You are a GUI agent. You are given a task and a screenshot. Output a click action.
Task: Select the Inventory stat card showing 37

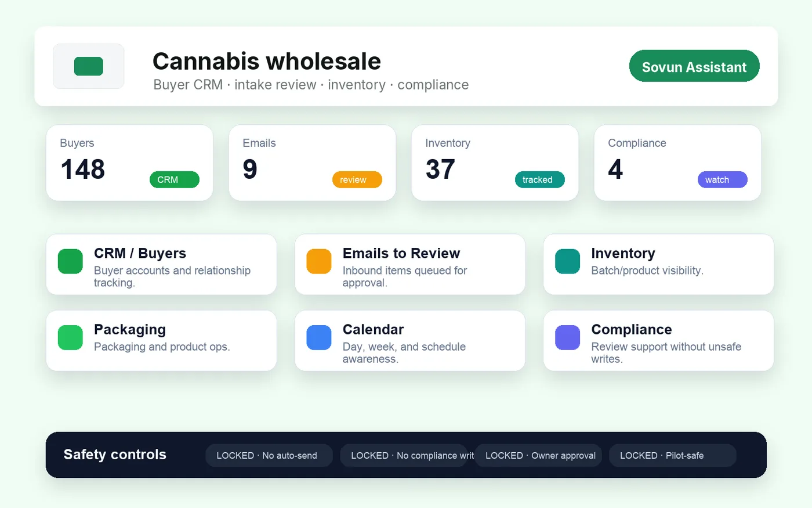(495, 163)
